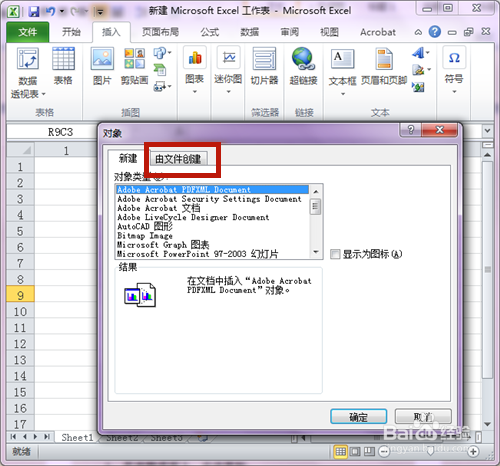This screenshot has height=466, width=500.
Task: Switch to the 页面布局 tab
Action: coord(160,32)
